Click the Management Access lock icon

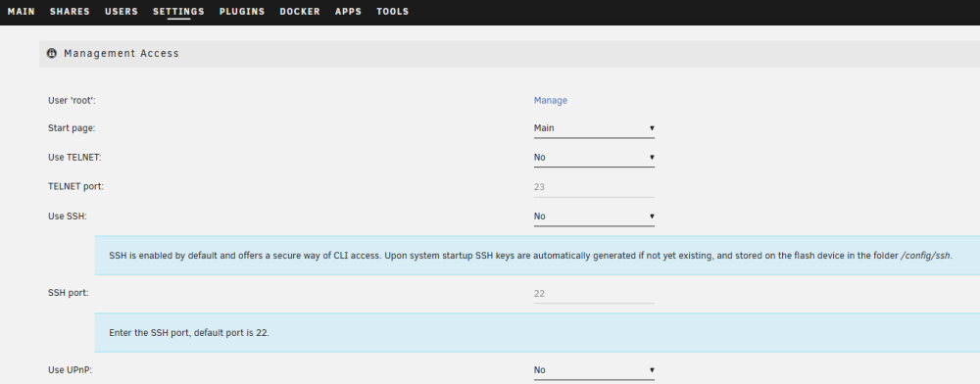53,54
